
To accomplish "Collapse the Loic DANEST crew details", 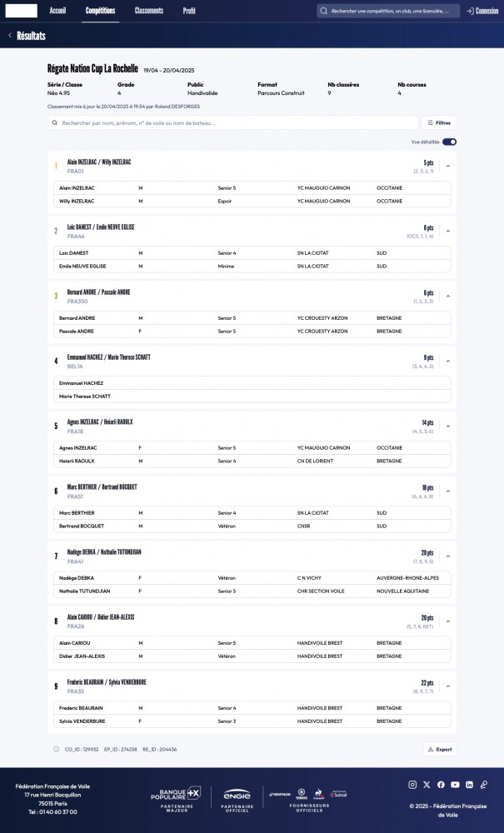I will click(448, 231).
